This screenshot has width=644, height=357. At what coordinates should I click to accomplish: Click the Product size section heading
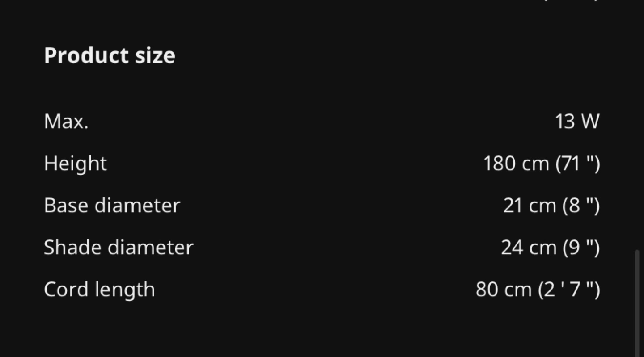pyautogui.click(x=110, y=56)
